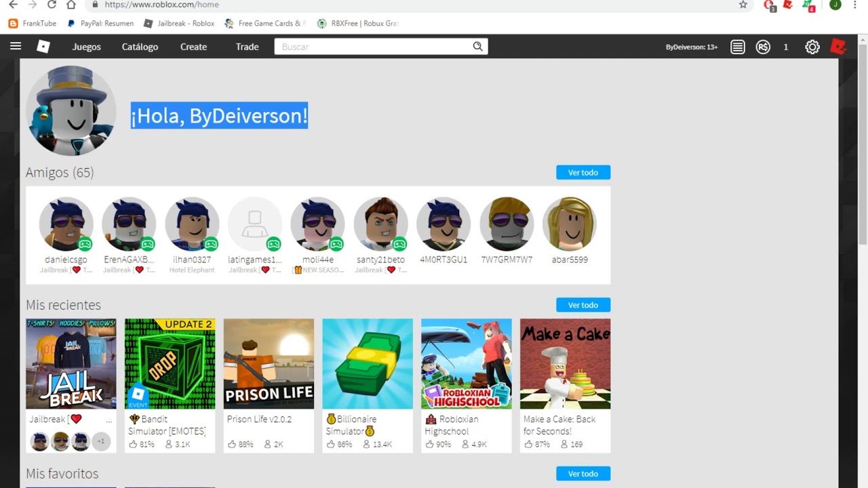Click the browser address bar URL

[x=161, y=5]
